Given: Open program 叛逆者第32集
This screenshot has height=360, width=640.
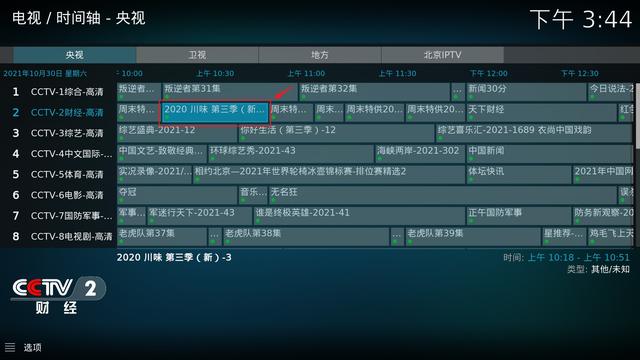Looking at the screenshot, I should point(374,92).
